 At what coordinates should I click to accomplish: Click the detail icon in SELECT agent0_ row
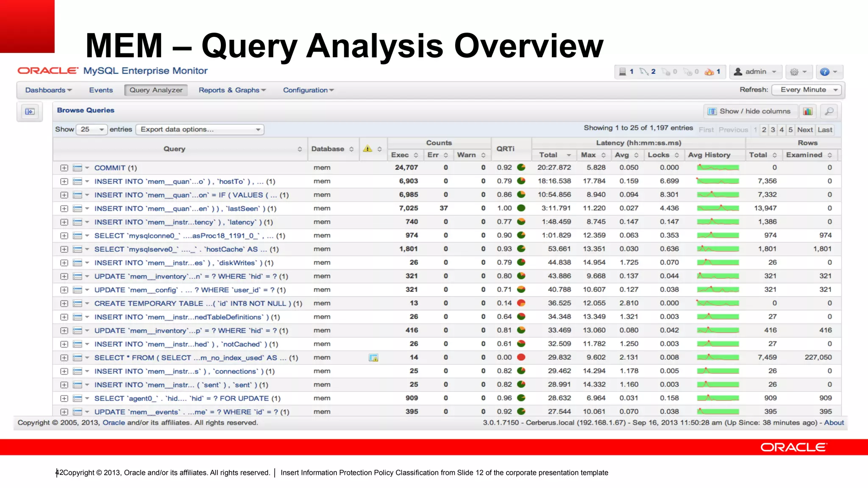pos(78,399)
